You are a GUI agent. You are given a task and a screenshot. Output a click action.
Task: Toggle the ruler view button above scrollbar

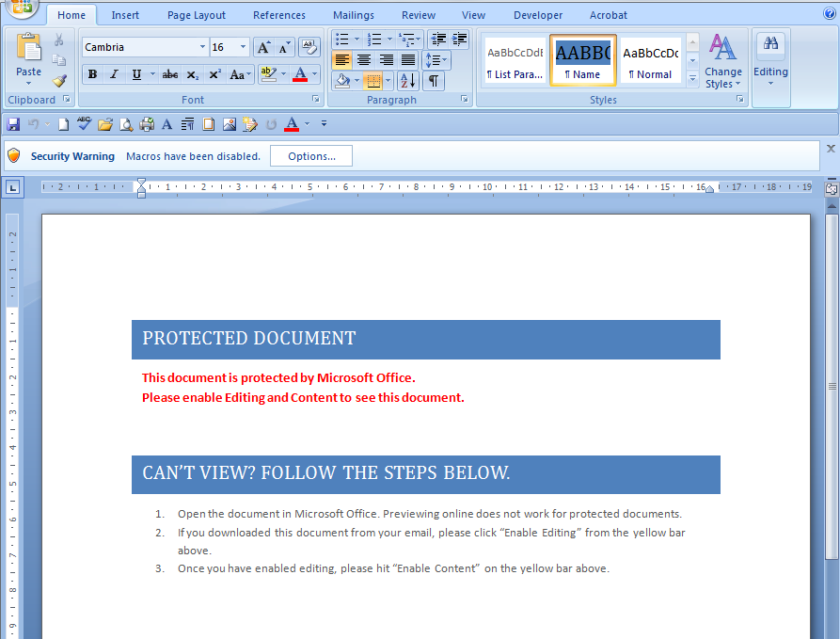832,188
